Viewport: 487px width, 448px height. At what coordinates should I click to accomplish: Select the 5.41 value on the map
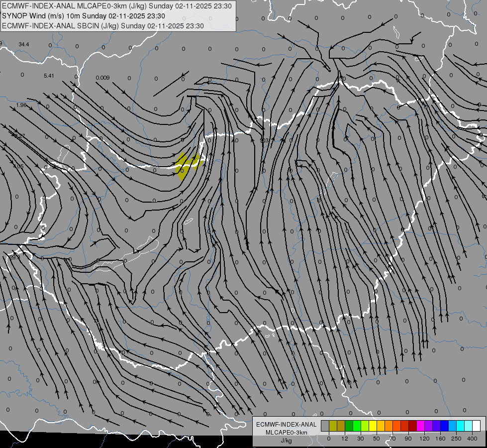click(49, 76)
